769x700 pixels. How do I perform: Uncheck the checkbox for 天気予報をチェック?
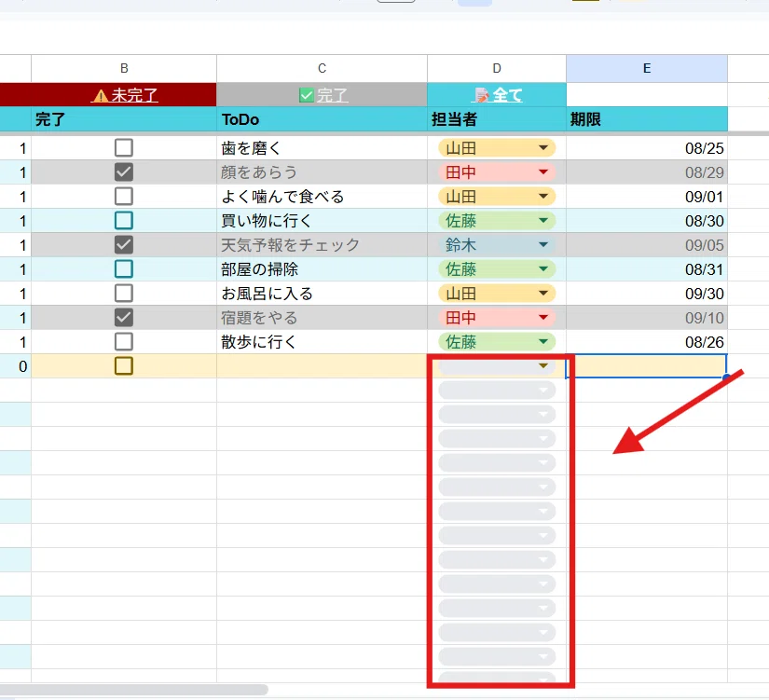click(x=124, y=245)
